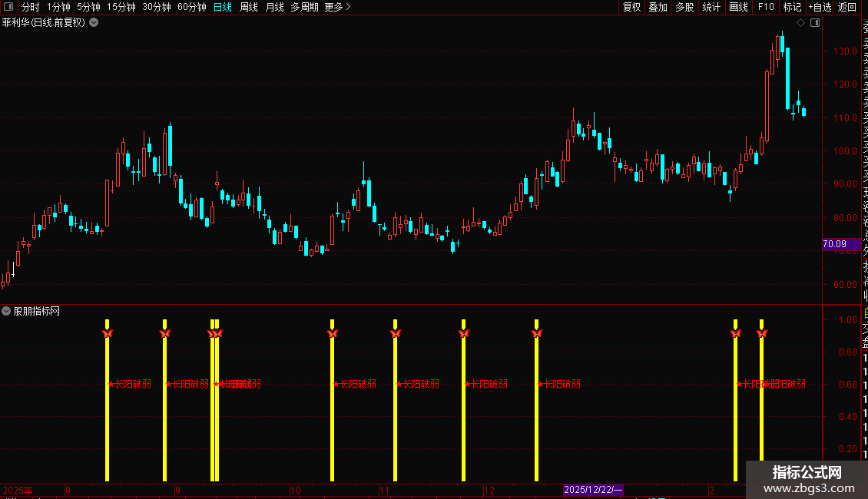This screenshot has height=499, width=868.
Task: Open the 多股 multi-stock view
Action: pyautogui.click(x=684, y=7)
